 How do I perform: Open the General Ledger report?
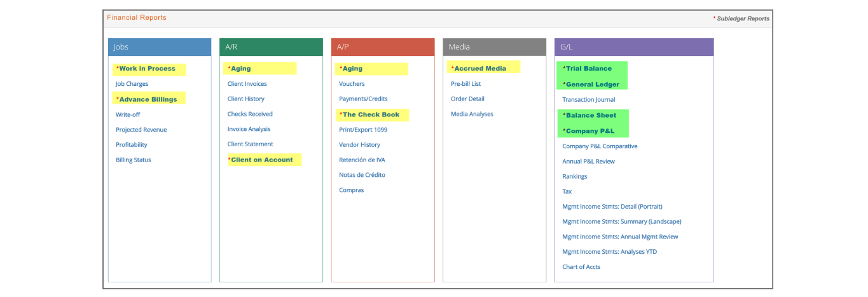(x=593, y=85)
